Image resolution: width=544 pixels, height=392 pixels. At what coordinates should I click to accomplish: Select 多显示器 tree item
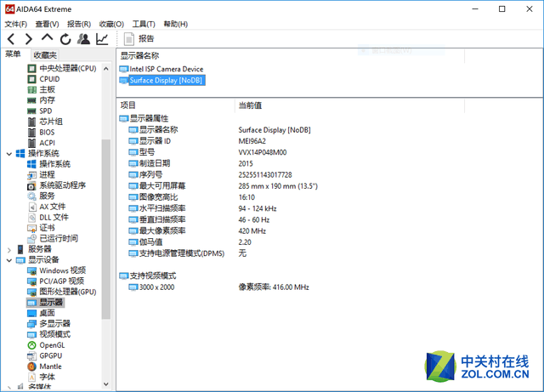pos(49,324)
